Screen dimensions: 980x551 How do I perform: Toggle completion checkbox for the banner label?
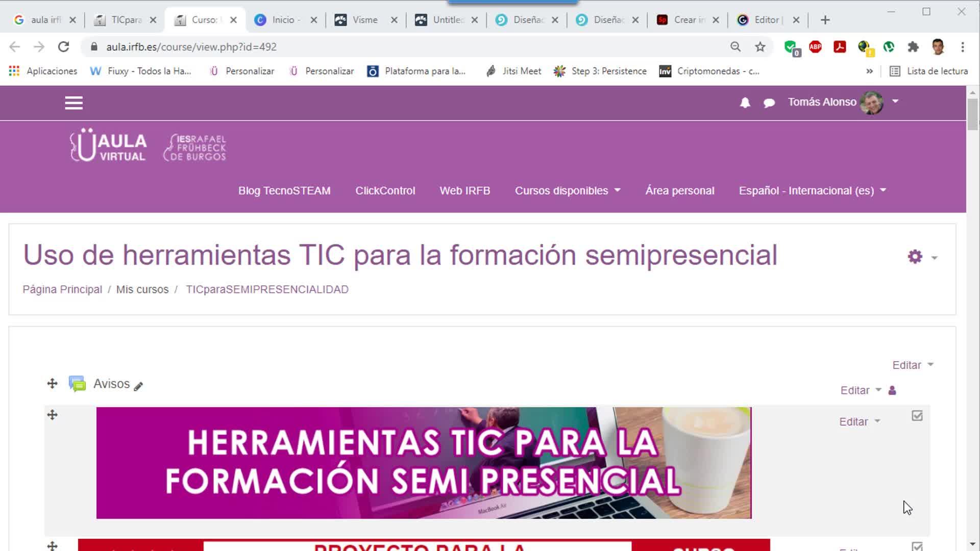(917, 416)
